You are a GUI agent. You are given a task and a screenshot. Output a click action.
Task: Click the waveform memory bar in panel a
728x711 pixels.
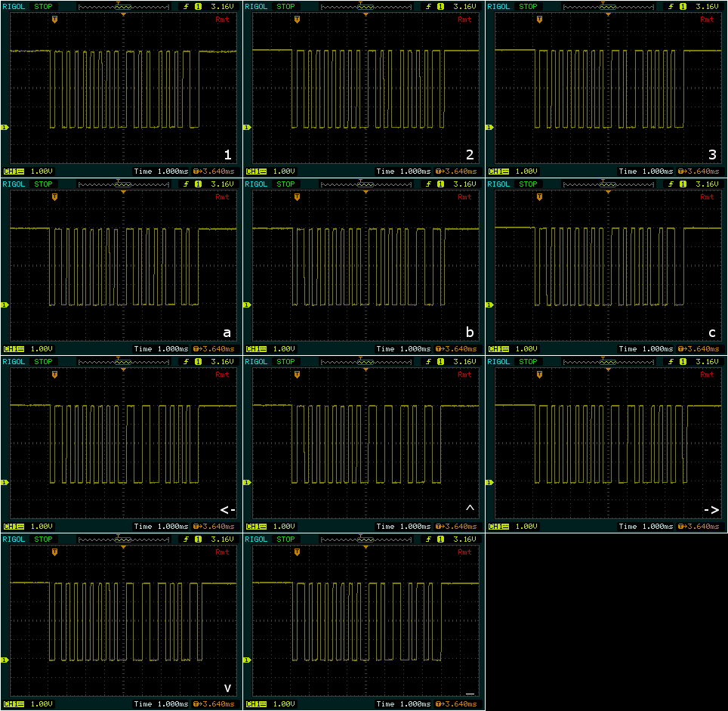coord(124,184)
